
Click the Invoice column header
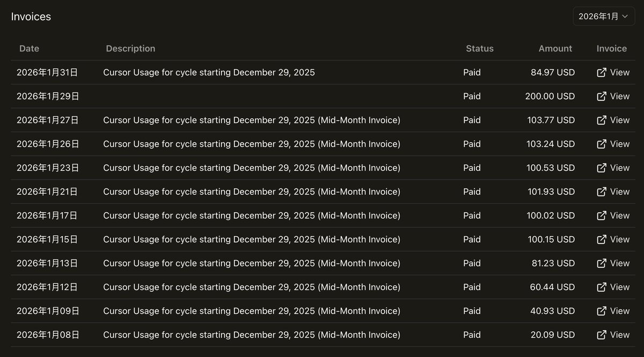click(612, 48)
